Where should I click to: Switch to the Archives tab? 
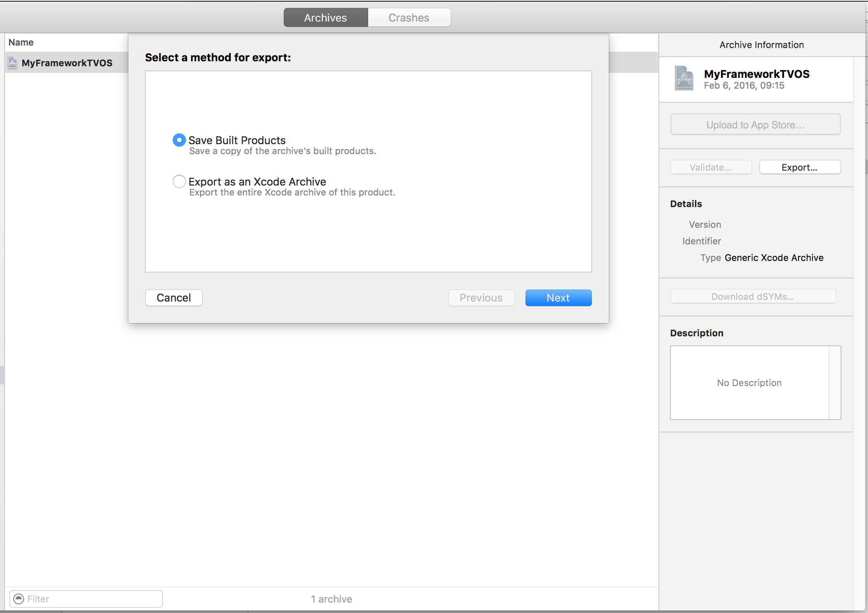tap(325, 18)
